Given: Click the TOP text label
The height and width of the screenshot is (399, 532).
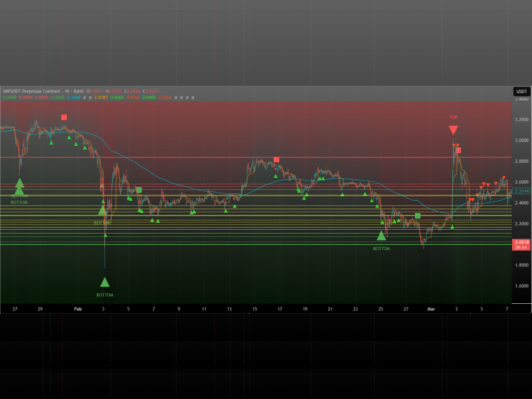Looking at the screenshot, I should point(453,117).
